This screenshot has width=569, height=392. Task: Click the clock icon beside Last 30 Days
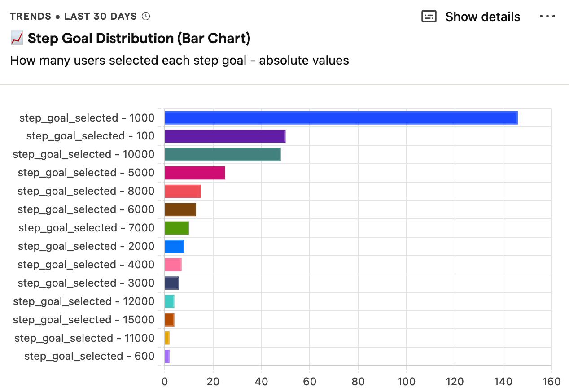(146, 17)
